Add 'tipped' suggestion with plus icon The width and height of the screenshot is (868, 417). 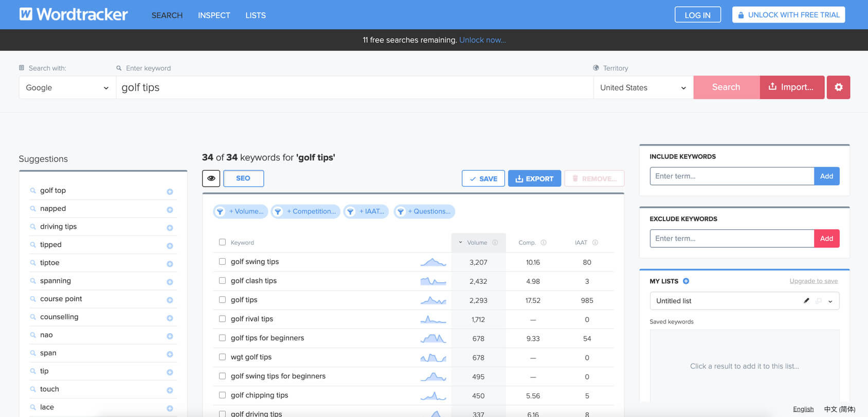click(x=170, y=246)
